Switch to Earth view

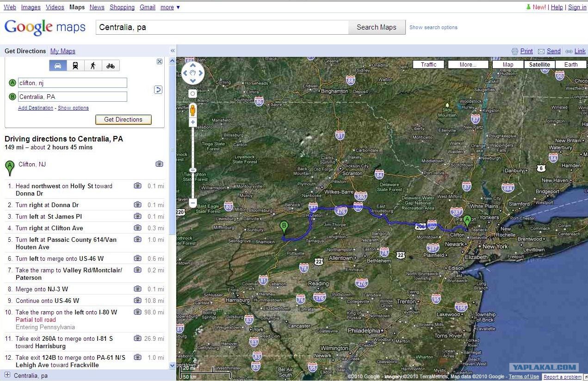(571, 65)
